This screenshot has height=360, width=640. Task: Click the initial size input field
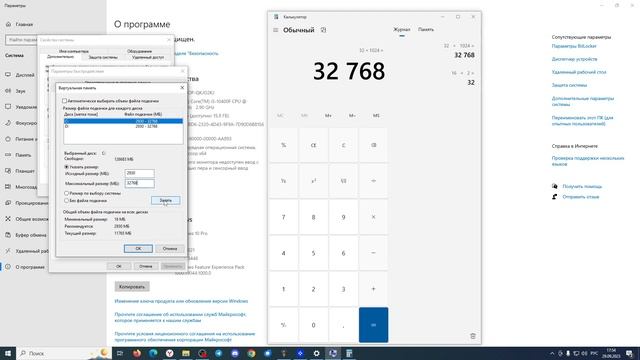[x=140, y=173]
